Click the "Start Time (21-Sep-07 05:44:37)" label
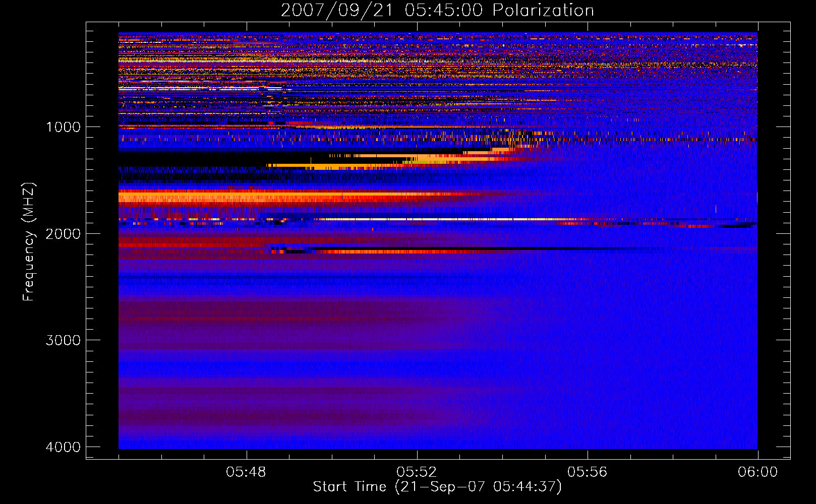Screen dimensions: 816x504 437,487
